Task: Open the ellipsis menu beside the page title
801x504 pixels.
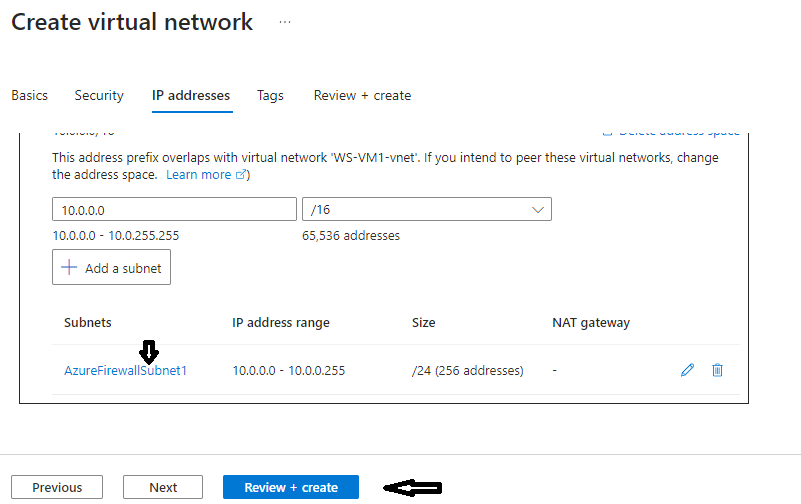Action: pyautogui.click(x=285, y=22)
